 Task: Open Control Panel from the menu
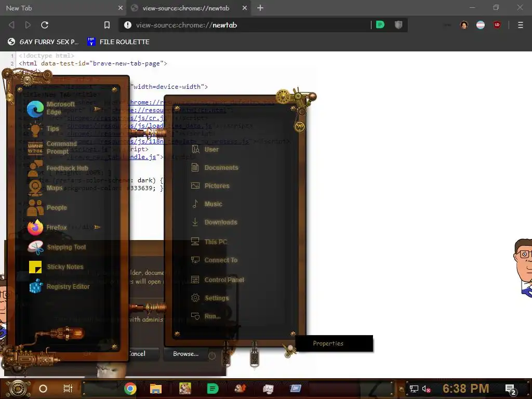[x=218, y=280]
